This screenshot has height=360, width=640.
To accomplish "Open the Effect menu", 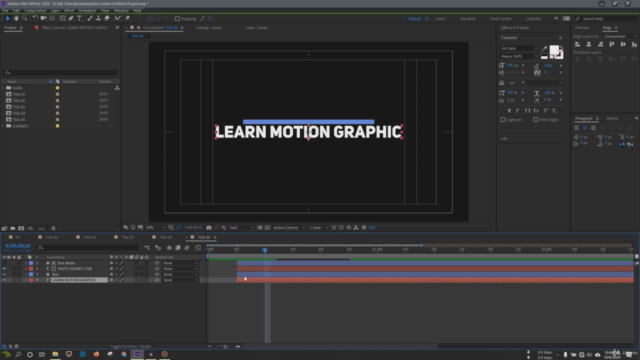I will 69,11.
